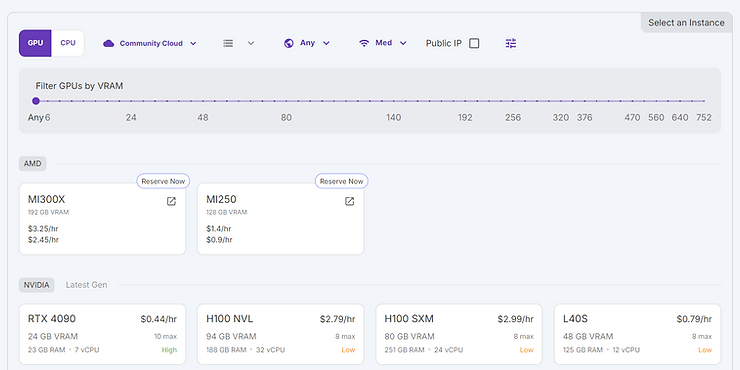
Task: Click the Select an Instance tab
Action: [686, 23]
